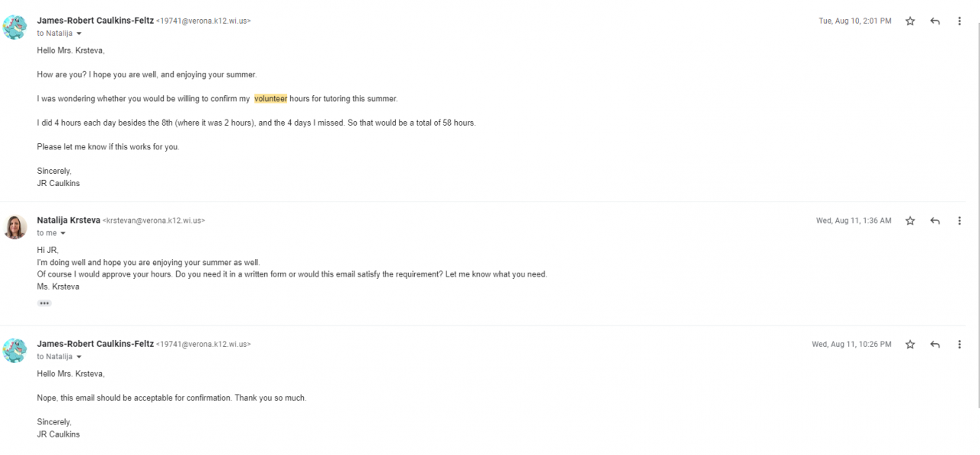Viewport: 980px width, 455px height.
Task: Expand "to me" details dropdown
Action: coord(63,233)
